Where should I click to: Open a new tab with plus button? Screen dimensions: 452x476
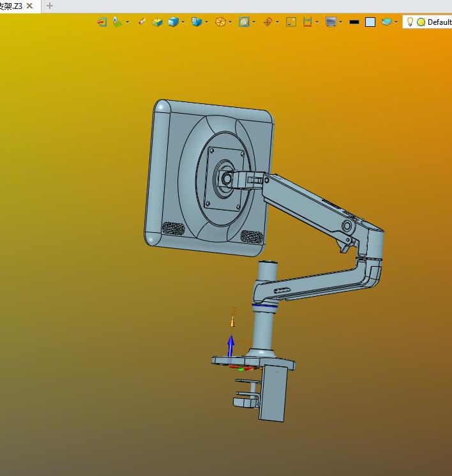(x=50, y=6)
